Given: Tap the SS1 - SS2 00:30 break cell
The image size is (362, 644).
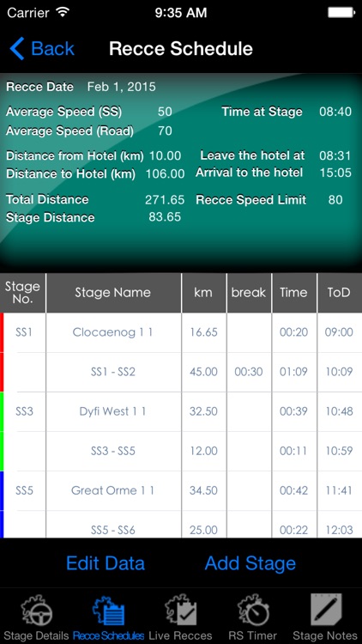Looking at the screenshot, I should (249, 372).
